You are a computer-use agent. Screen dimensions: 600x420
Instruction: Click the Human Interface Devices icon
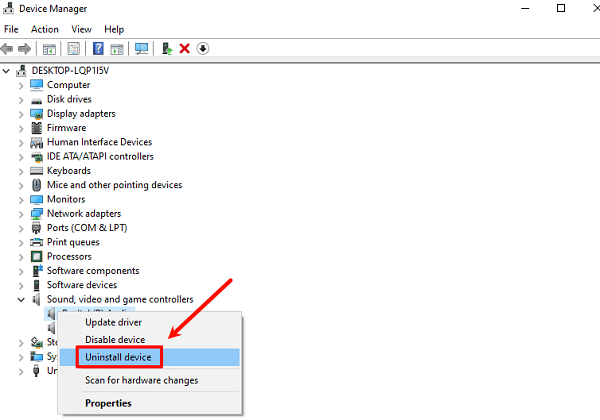click(36, 143)
